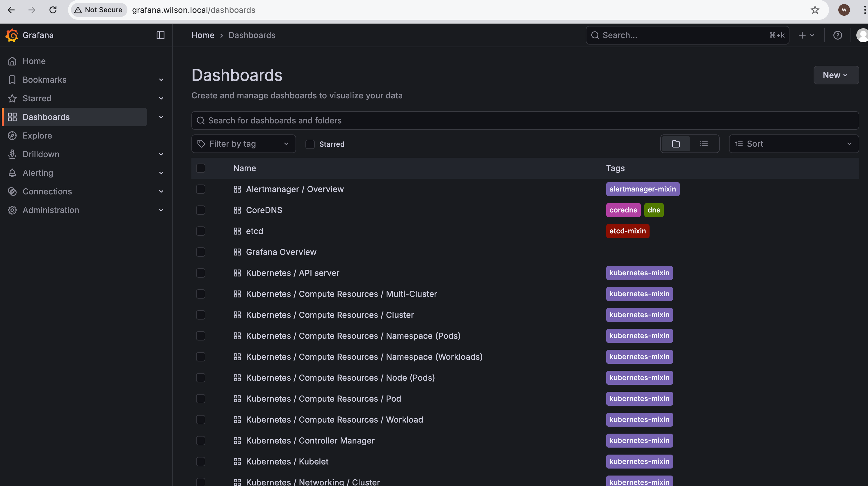Viewport: 868px width, 486px height.
Task: Go to Connections in the sidebar
Action: pos(47,191)
